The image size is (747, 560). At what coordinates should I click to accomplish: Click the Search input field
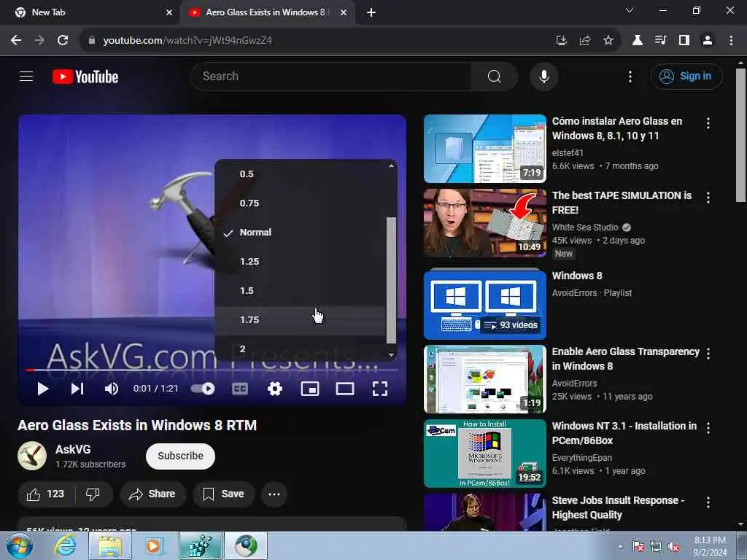[x=331, y=76]
